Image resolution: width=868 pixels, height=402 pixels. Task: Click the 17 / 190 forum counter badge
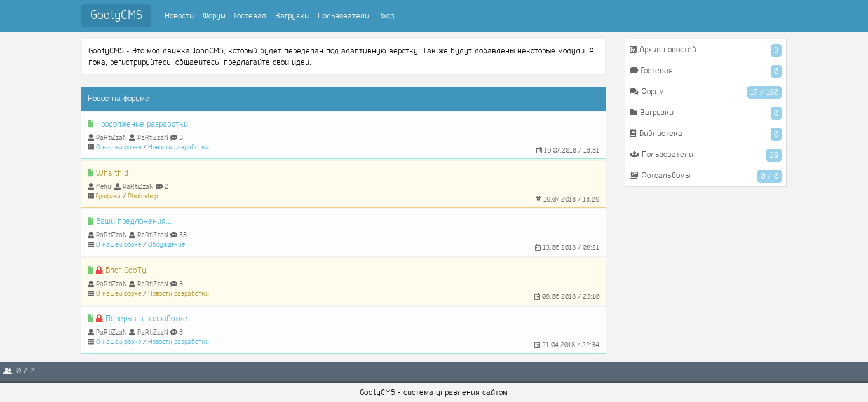[x=764, y=92]
